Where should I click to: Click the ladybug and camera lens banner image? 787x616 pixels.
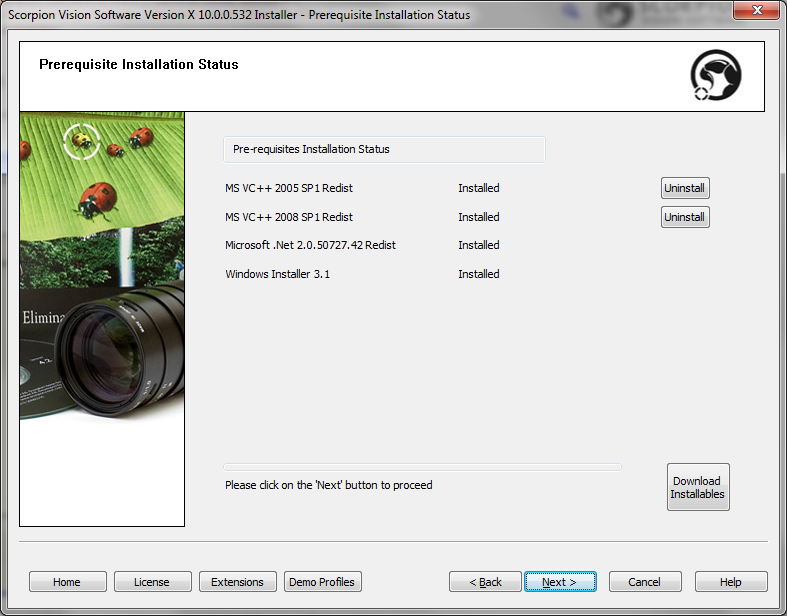pyautogui.click(x=102, y=319)
